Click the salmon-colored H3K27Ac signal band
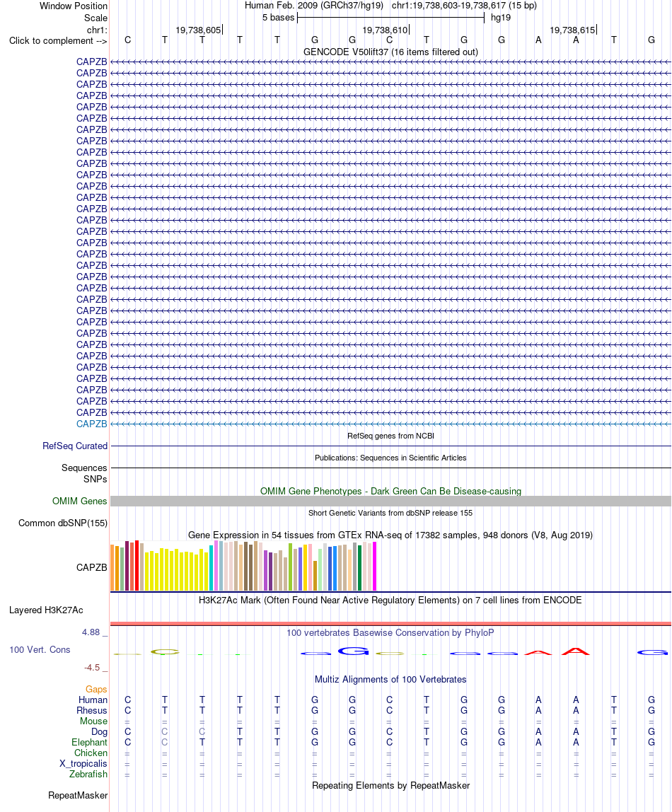 [391, 624]
